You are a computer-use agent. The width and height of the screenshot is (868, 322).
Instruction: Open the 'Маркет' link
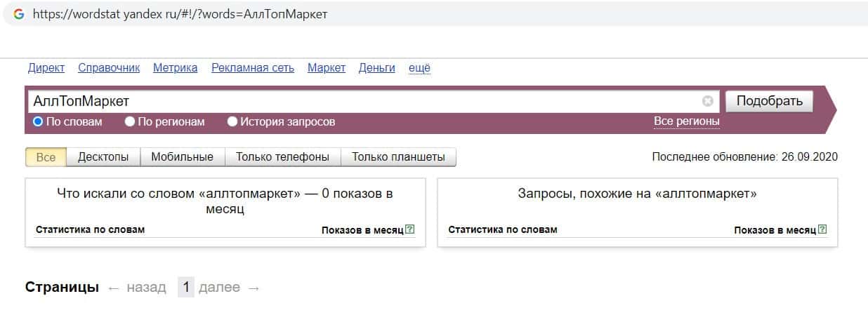click(x=327, y=68)
